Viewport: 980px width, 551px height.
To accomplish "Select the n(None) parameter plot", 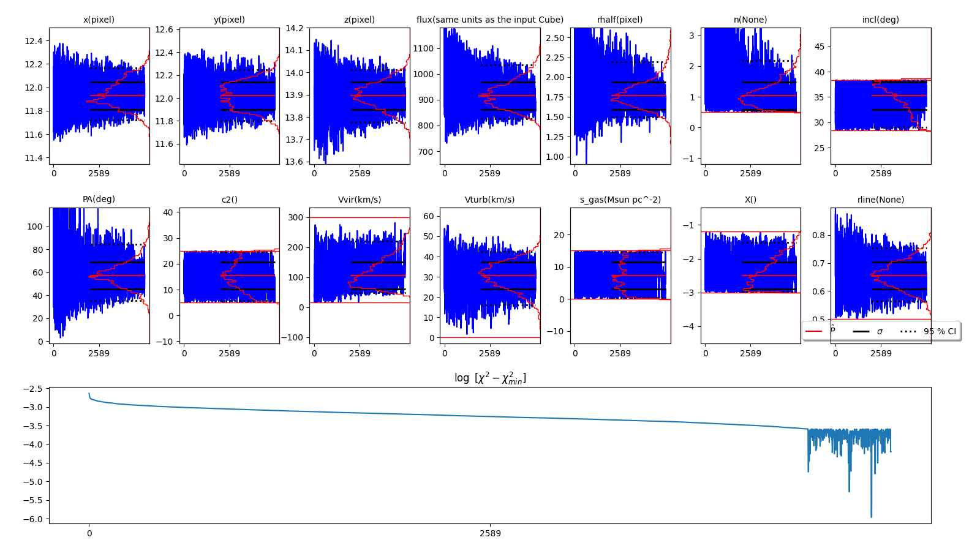I will pyautogui.click(x=750, y=96).
